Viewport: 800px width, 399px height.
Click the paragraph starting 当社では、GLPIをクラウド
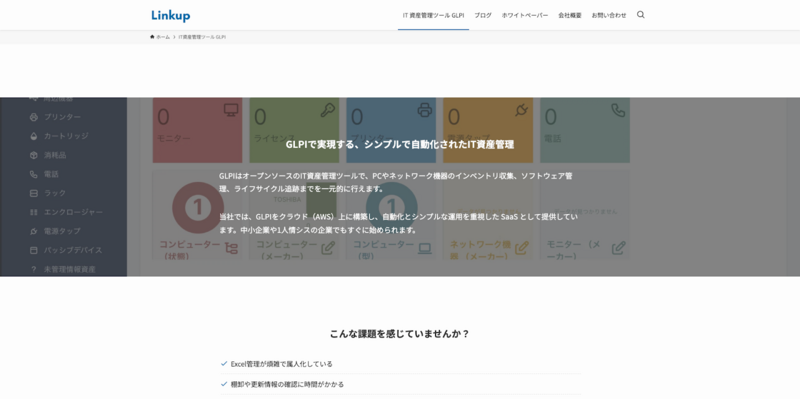[398, 223]
